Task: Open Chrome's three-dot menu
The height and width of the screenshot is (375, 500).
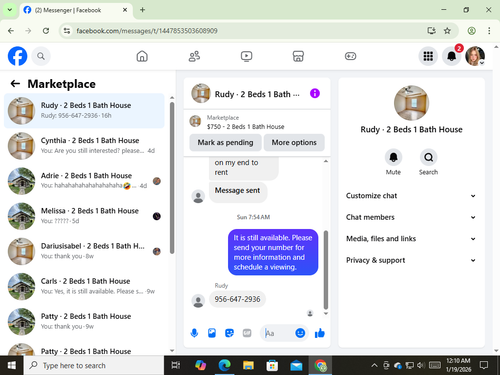Action: (489, 31)
